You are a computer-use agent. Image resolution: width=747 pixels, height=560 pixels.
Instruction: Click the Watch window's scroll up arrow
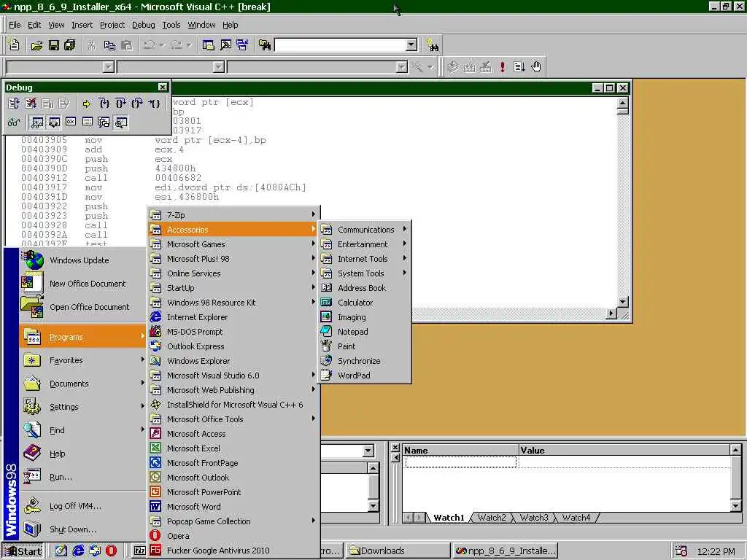coord(735,450)
